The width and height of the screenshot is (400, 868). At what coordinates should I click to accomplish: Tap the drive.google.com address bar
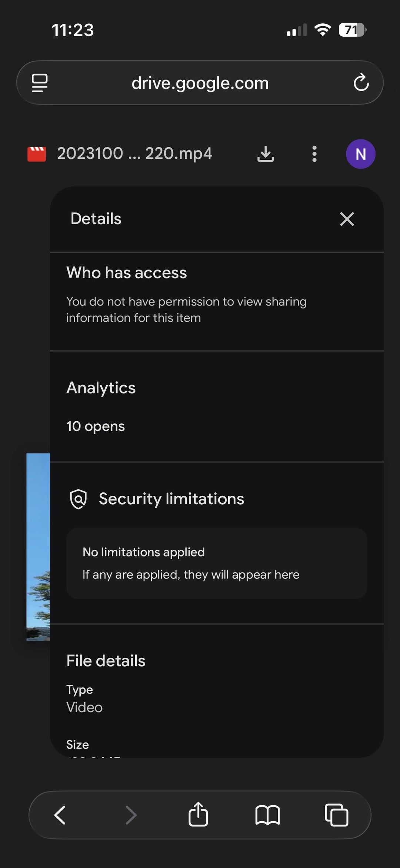pyautogui.click(x=200, y=83)
